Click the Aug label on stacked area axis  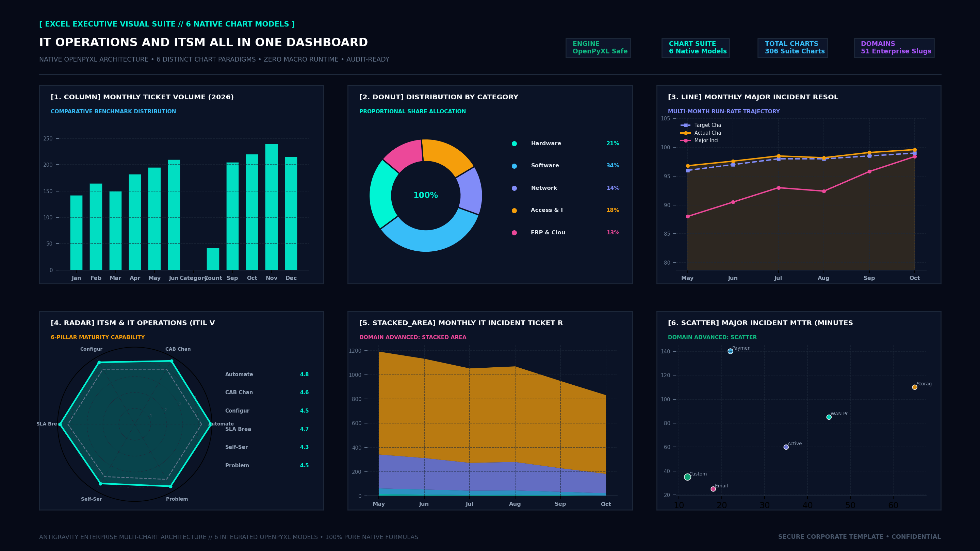tap(515, 504)
